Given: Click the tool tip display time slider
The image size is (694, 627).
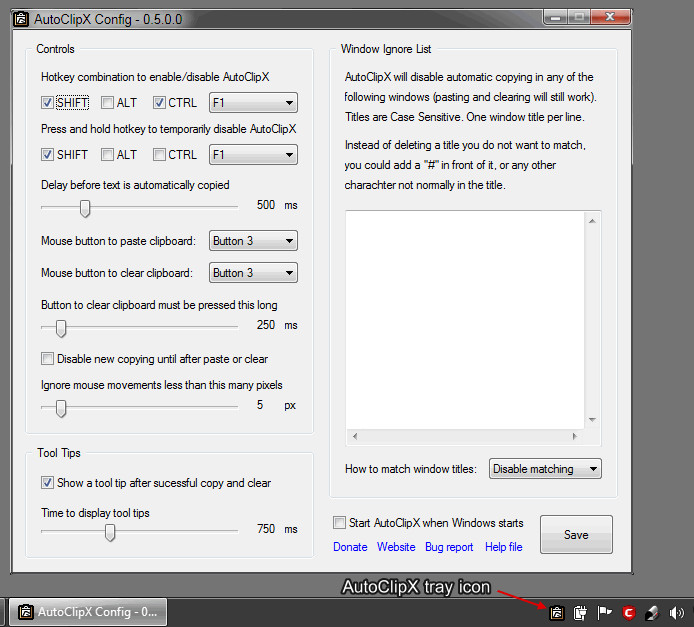Looking at the screenshot, I should (110, 532).
